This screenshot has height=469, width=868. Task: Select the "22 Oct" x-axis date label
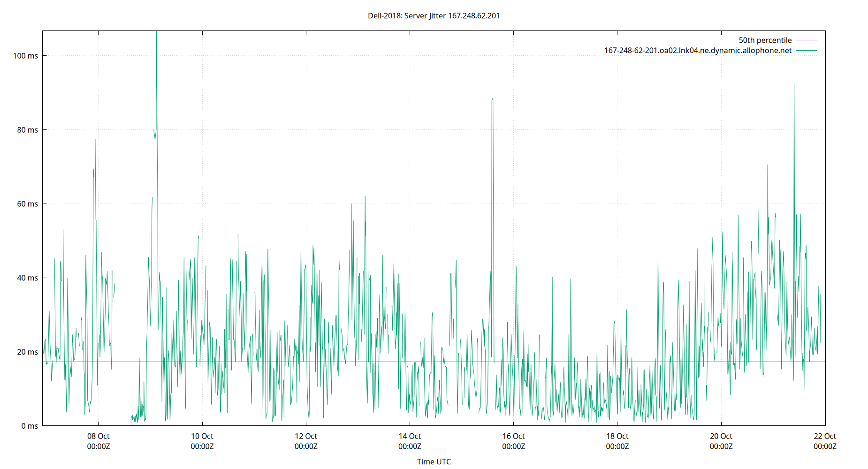[825, 436]
